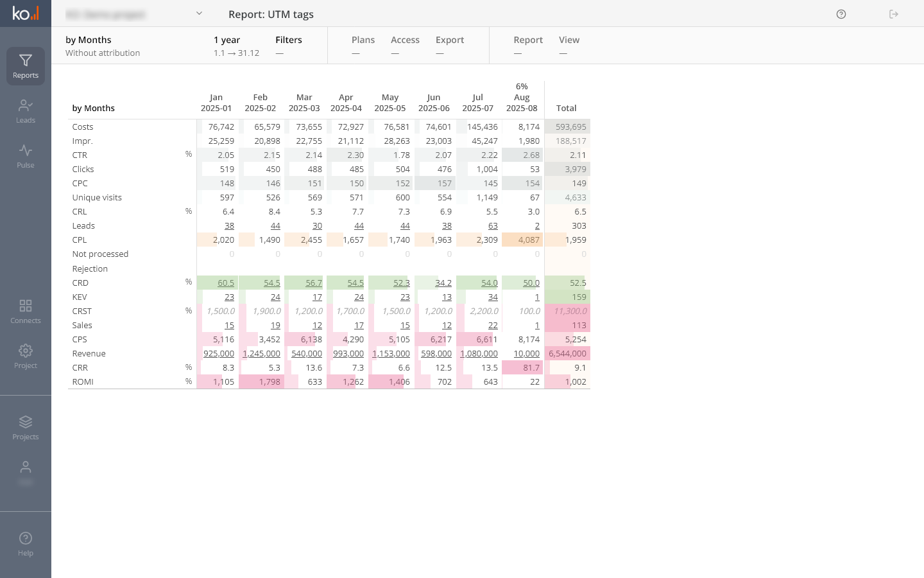Image resolution: width=924 pixels, height=578 pixels.
Task: Open the 1 year date range selector
Action: click(227, 40)
